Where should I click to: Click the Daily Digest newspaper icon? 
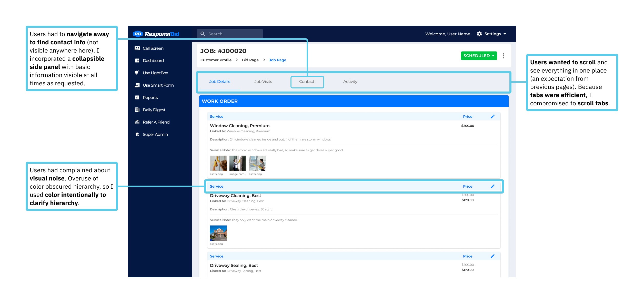coord(137,110)
